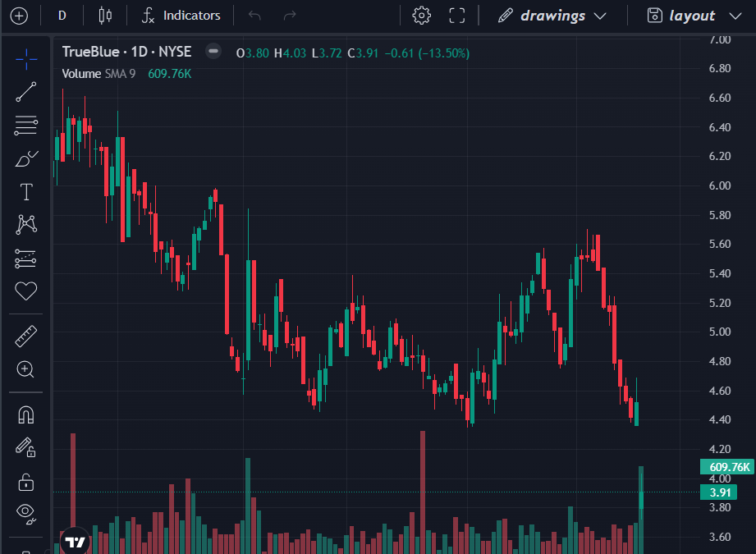Select the ruler measure tool
756x554 pixels.
[26, 336]
